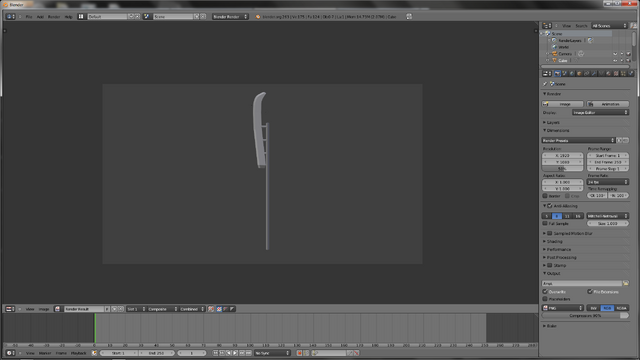Screen dimensions: 640x360
Task: Click the render Animation button
Action: pyautogui.click(x=608, y=104)
